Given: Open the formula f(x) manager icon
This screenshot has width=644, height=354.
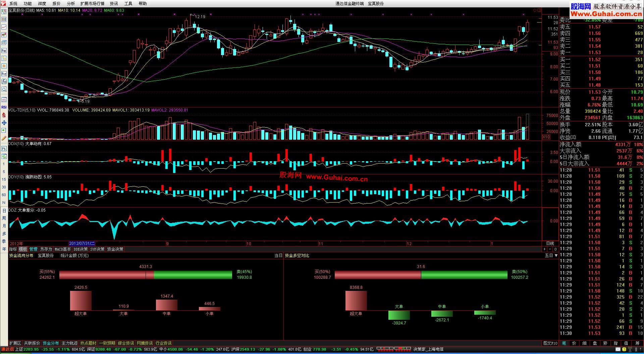Looking at the screenshot, I should (4, 82).
